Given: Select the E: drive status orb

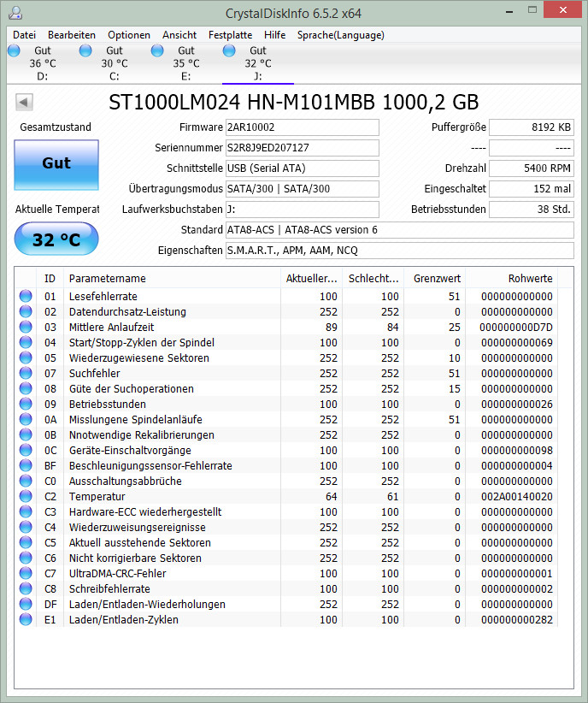Looking at the screenshot, I should tap(157, 50).
